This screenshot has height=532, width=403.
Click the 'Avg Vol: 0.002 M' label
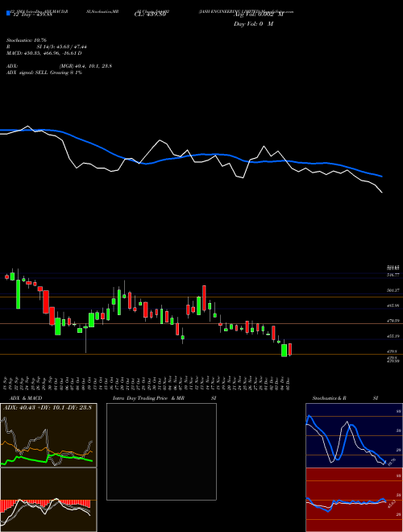point(258,15)
